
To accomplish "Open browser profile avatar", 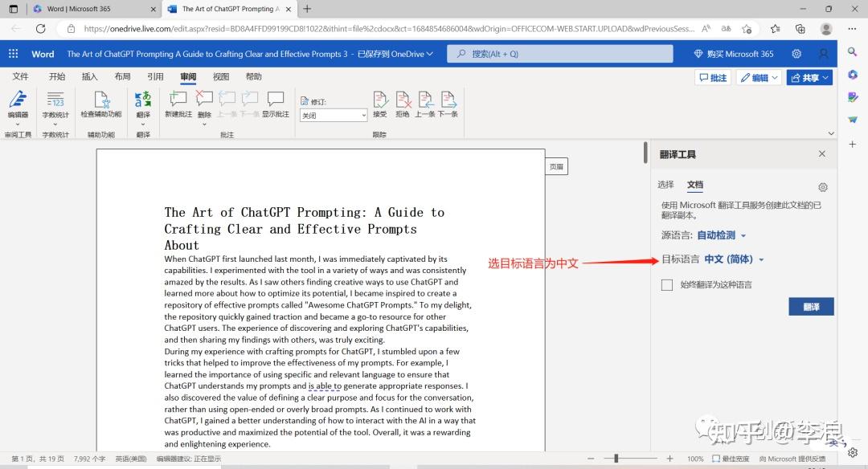I will 826,29.
